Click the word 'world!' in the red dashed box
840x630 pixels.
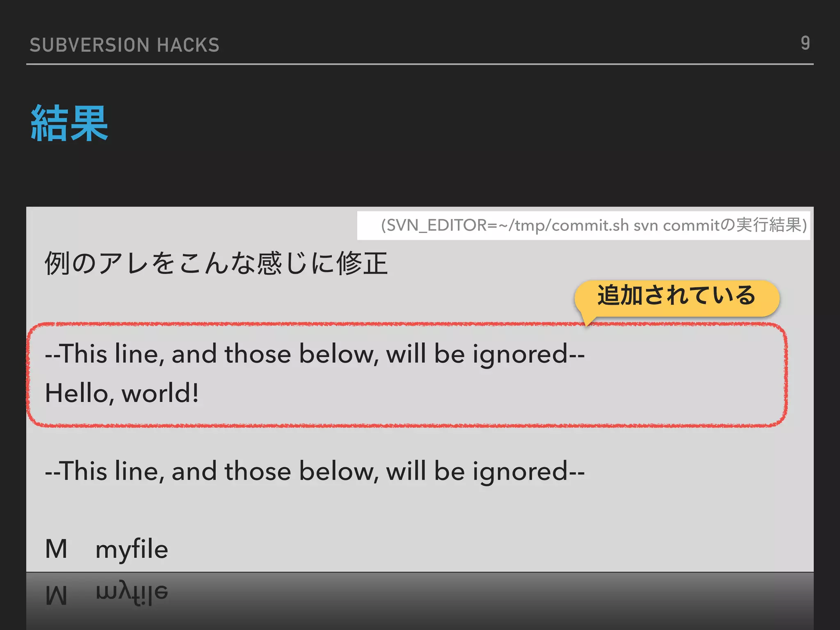(160, 393)
